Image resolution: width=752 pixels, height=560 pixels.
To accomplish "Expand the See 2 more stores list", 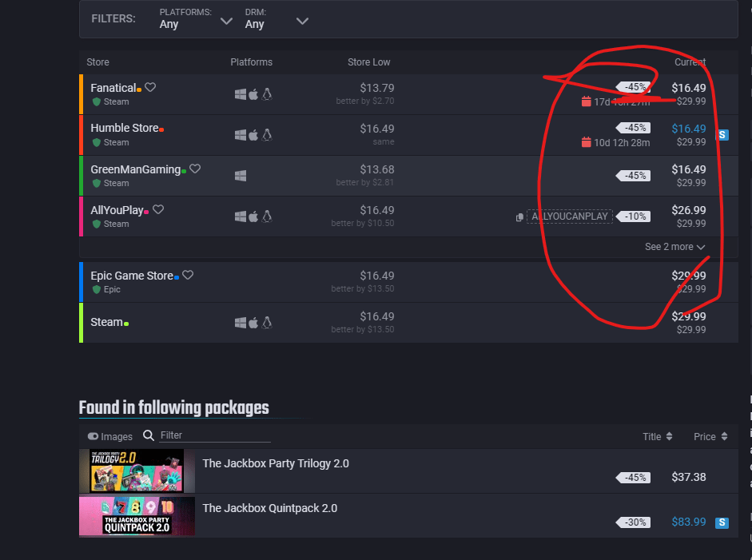I will 674,247.
